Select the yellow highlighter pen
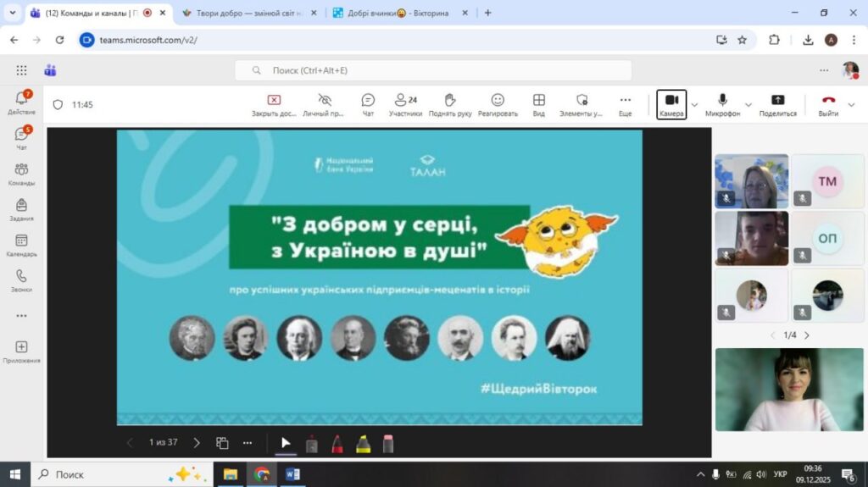 362,443
